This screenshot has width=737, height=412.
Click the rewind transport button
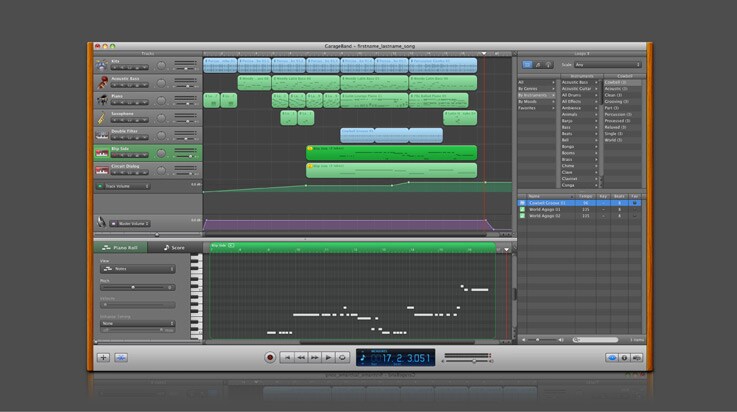click(300, 357)
